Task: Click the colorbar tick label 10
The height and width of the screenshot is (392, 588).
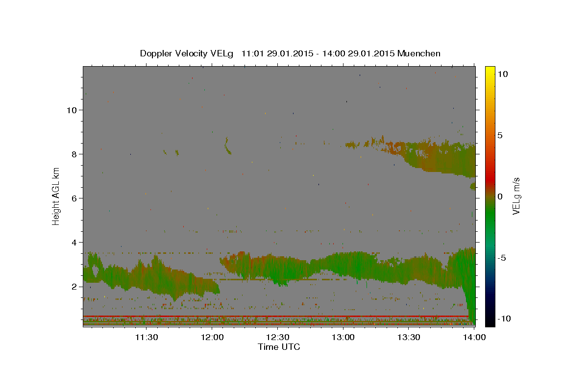Action: [x=503, y=73]
